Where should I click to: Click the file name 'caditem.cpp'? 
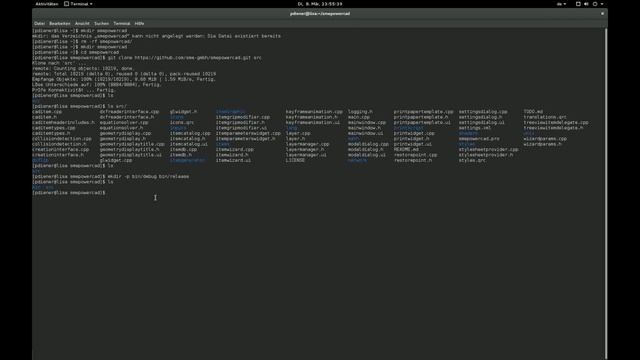click(x=47, y=111)
